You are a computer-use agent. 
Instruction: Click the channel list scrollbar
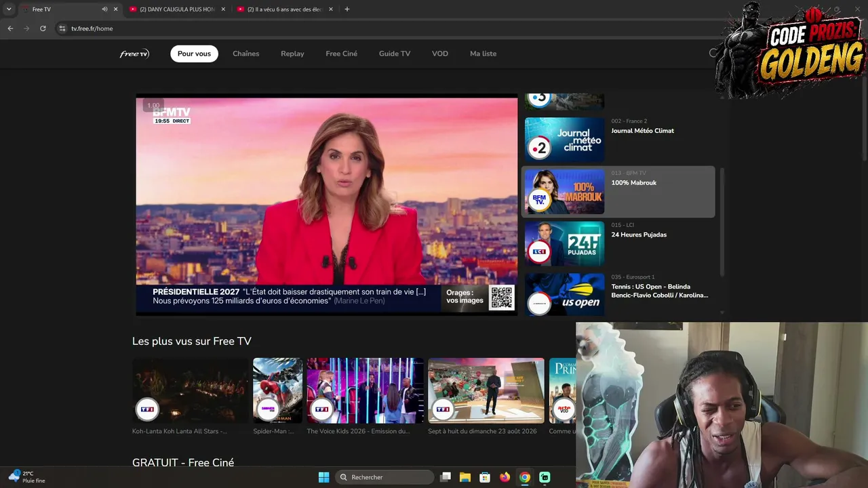pyautogui.click(x=722, y=222)
